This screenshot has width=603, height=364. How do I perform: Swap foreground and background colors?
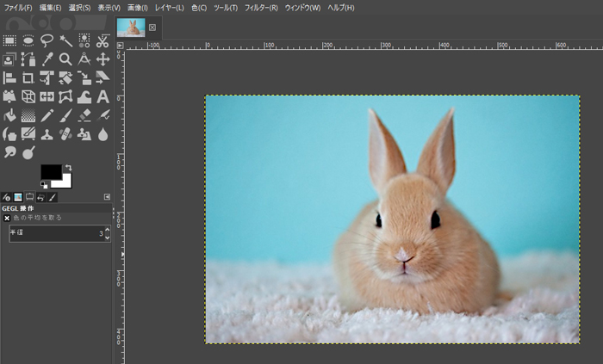point(68,167)
